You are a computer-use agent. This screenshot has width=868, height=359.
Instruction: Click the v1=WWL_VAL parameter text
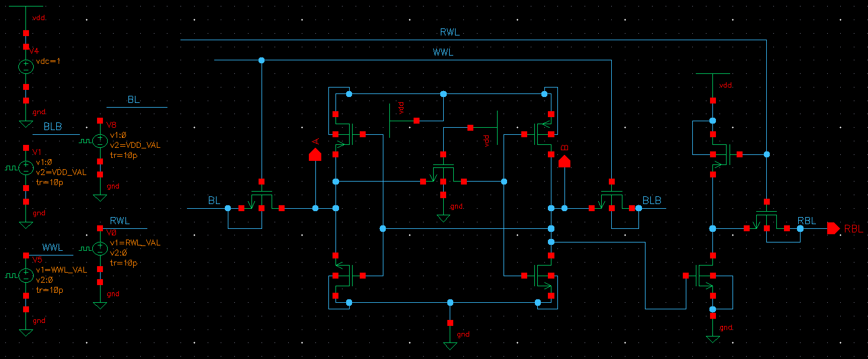pos(62,270)
